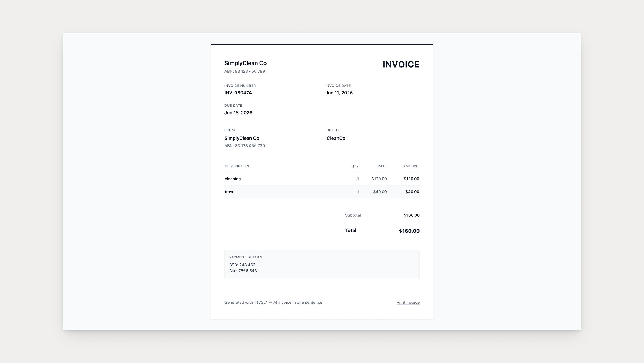Click the BILL TO label

[333, 130]
